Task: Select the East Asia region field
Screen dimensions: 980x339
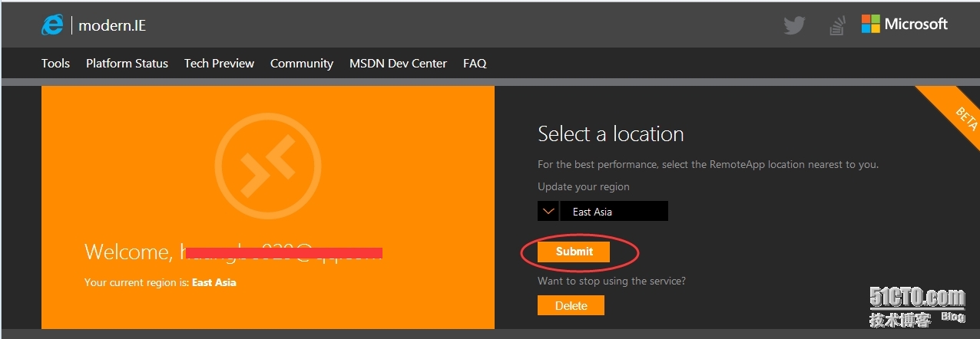Action: (x=614, y=211)
